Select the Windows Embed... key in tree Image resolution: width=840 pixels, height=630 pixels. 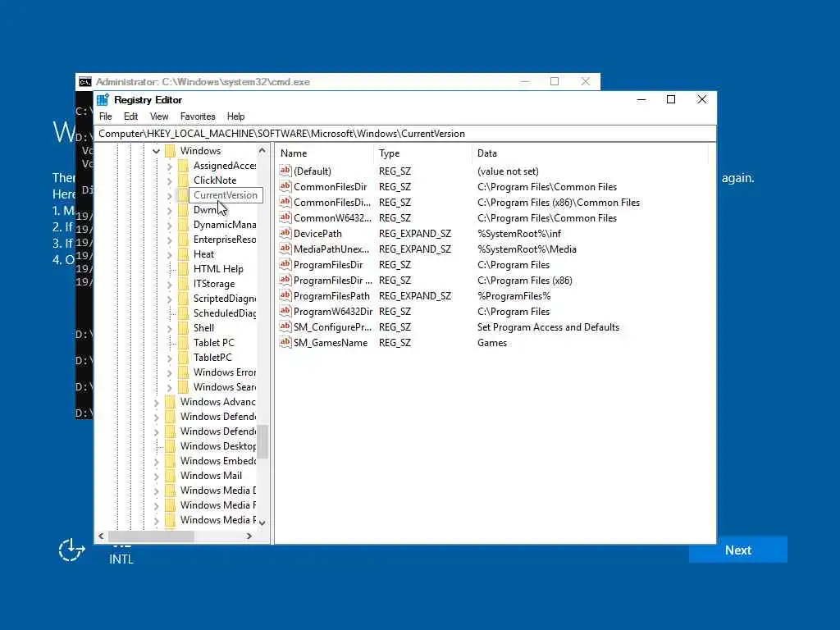(x=218, y=461)
